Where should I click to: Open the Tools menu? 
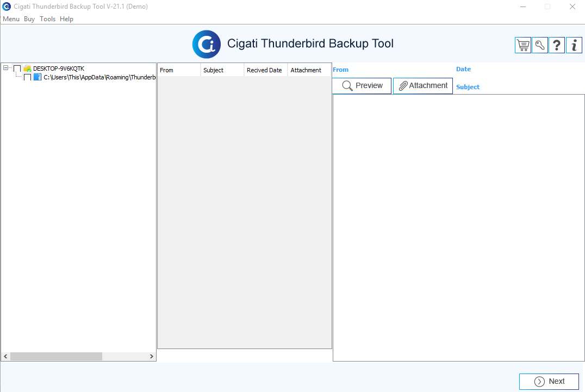47,19
